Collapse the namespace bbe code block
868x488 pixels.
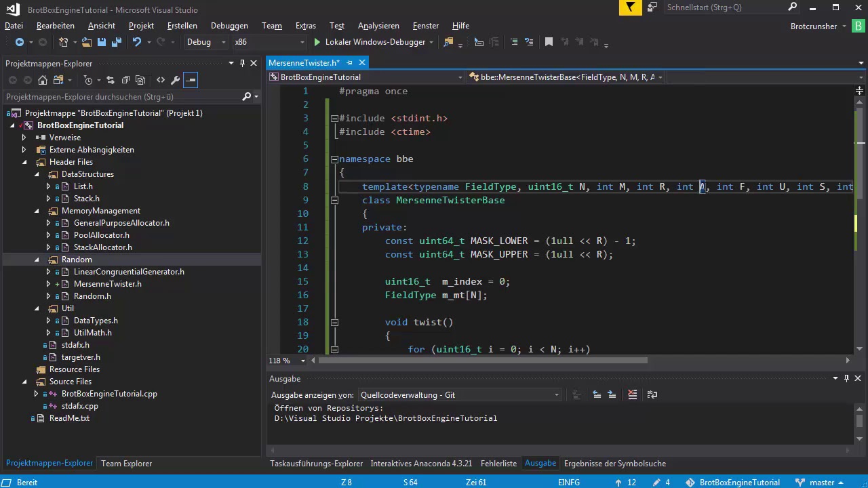(334, 159)
